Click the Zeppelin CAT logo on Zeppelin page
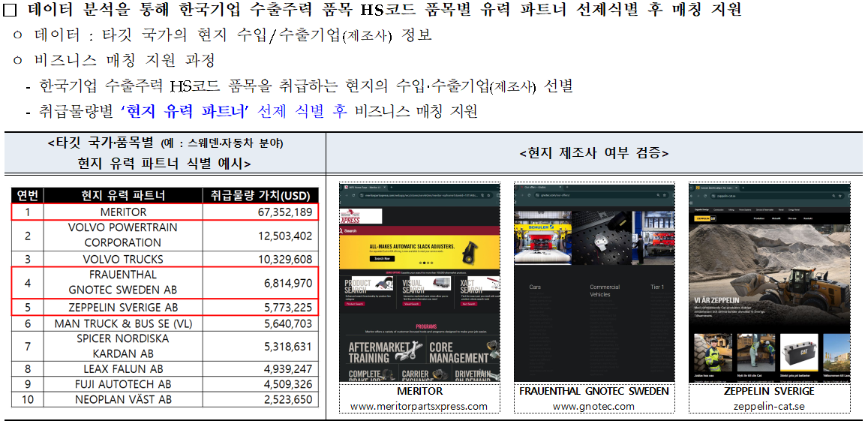This screenshot has width=868, height=427. tap(705, 218)
